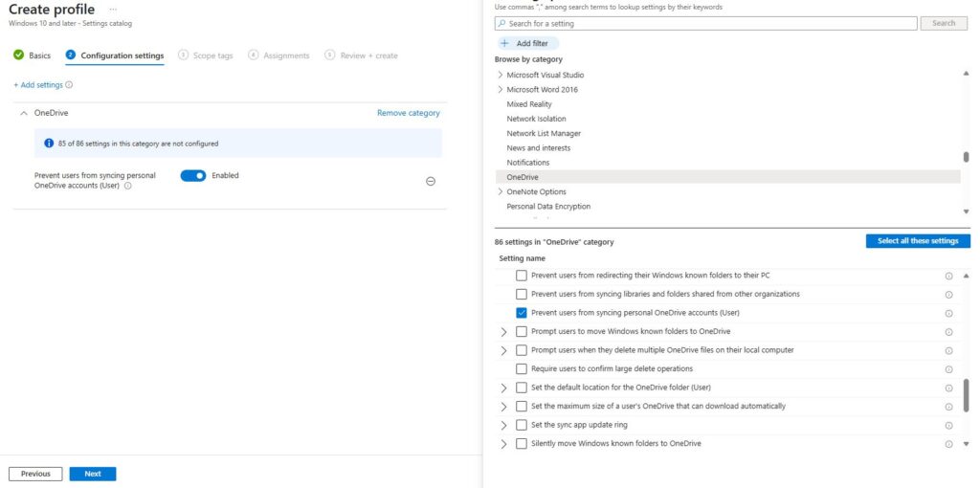Open the ellipsis menu next to Create profile
Screen dimensions: 980x488
[113, 10]
